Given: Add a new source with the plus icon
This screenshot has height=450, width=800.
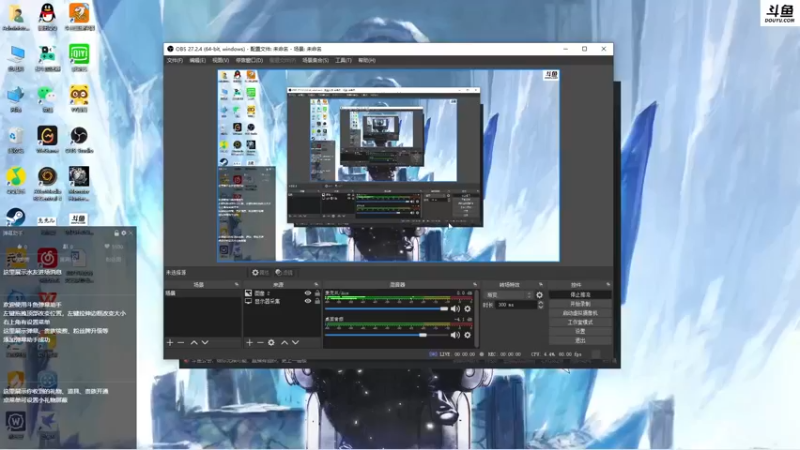Looking at the screenshot, I should [249, 342].
